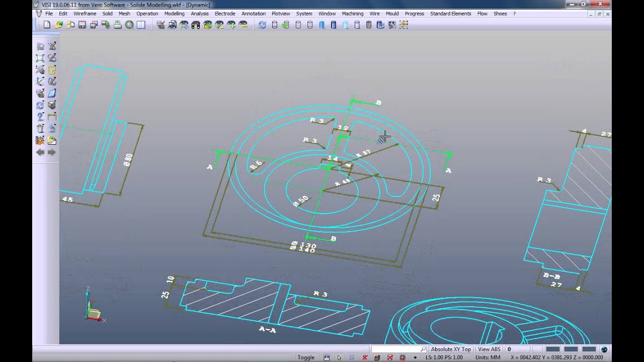Screen dimensions: 644x362
Task: Click the magnifier preview icon
Action: coord(129,25)
